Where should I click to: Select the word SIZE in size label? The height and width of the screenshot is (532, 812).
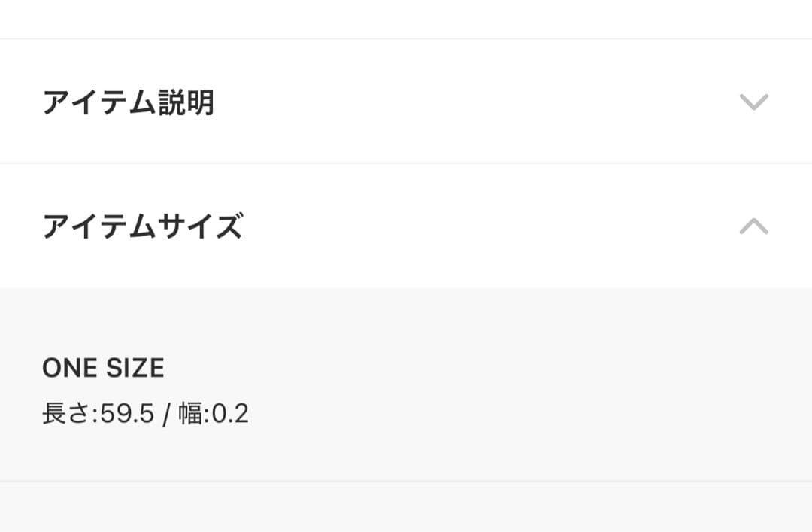(135, 368)
